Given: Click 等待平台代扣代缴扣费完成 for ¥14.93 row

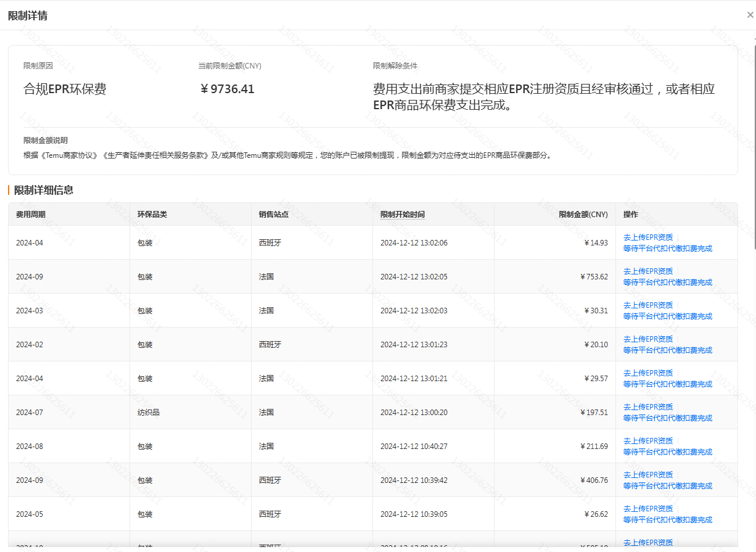Looking at the screenshot, I should point(668,249).
